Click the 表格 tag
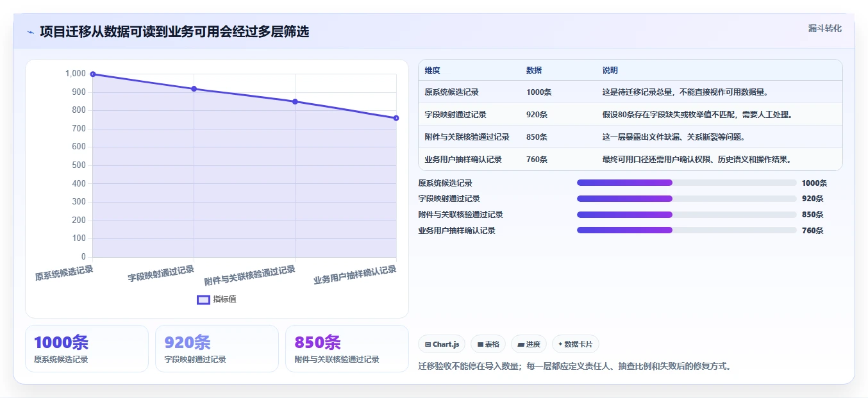The width and height of the screenshot is (868, 398). (488, 344)
